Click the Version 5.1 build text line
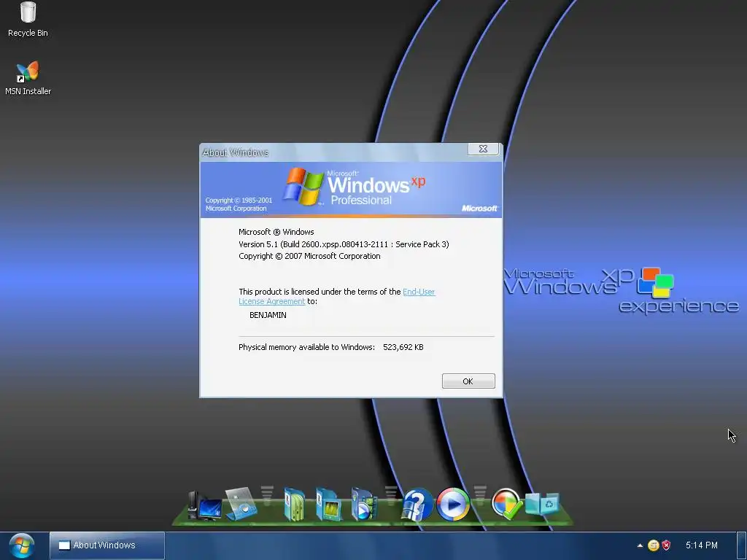The width and height of the screenshot is (747, 560). [x=344, y=244]
